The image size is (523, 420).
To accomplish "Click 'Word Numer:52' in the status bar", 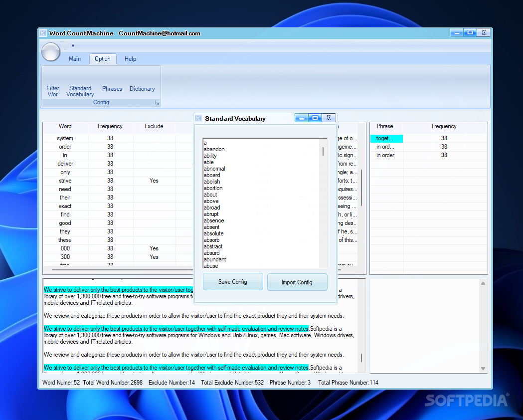I will point(61,383).
